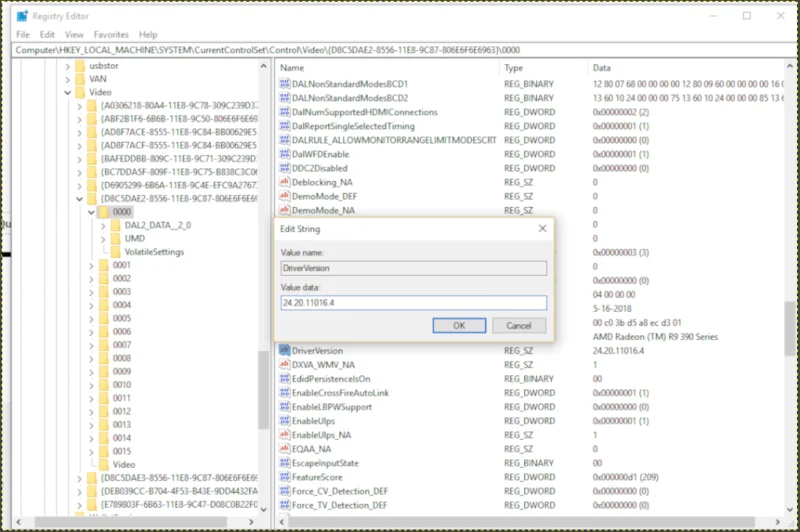Cancel the Edit String dialog
Image resolution: width=800 pixels, height=532 pixels.
[519, 325]
